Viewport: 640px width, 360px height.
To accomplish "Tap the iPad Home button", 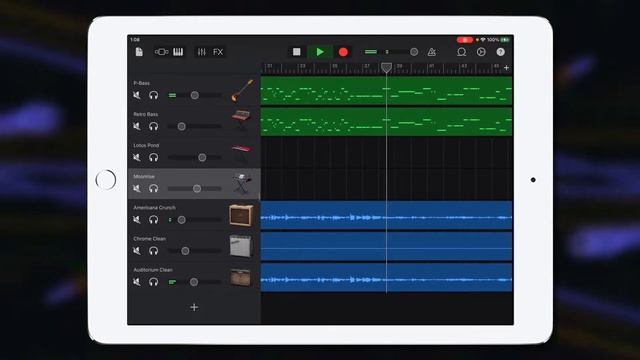I will click(x=106, y=180).
